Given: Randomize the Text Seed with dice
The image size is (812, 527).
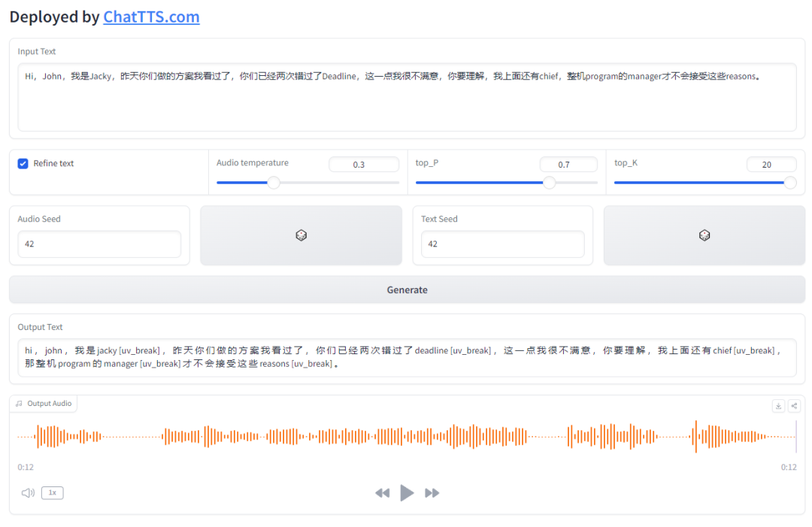Looking at the screenshot, I should 704,235.
